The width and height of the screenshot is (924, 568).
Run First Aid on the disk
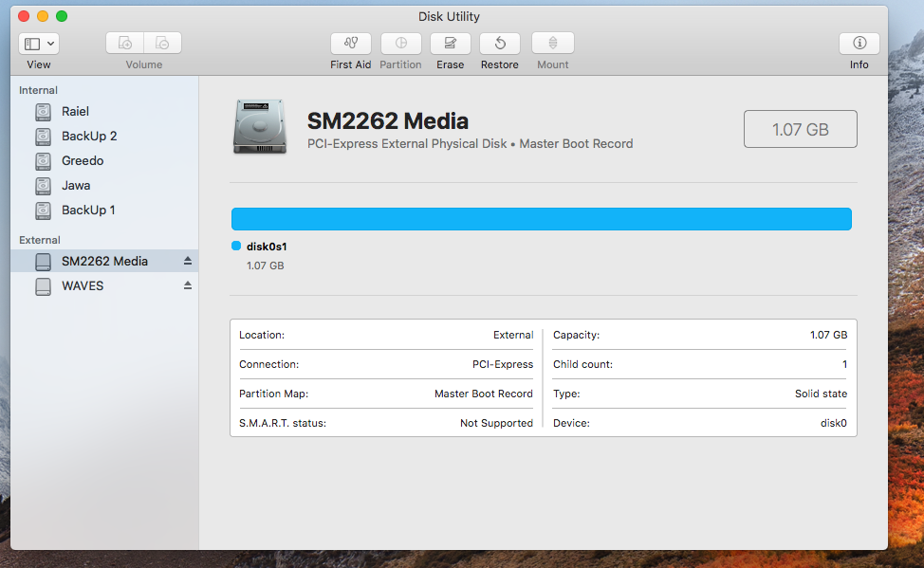(351, 43)
